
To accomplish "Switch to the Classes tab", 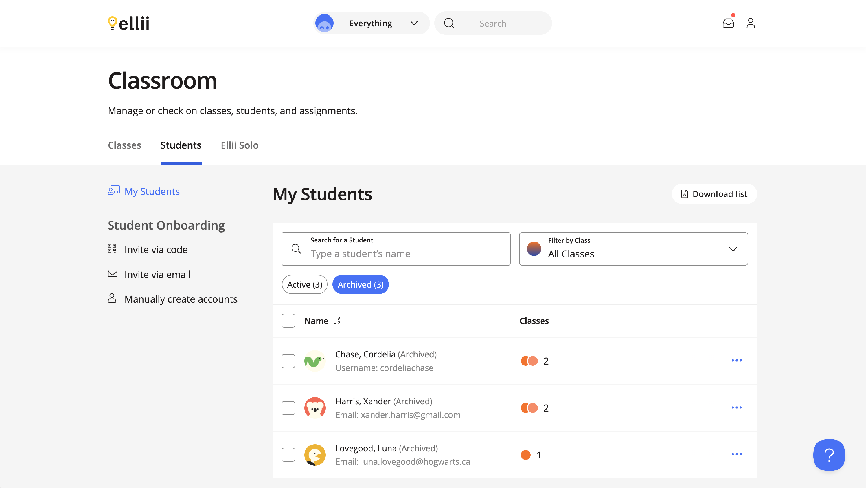I will [125, 145].
